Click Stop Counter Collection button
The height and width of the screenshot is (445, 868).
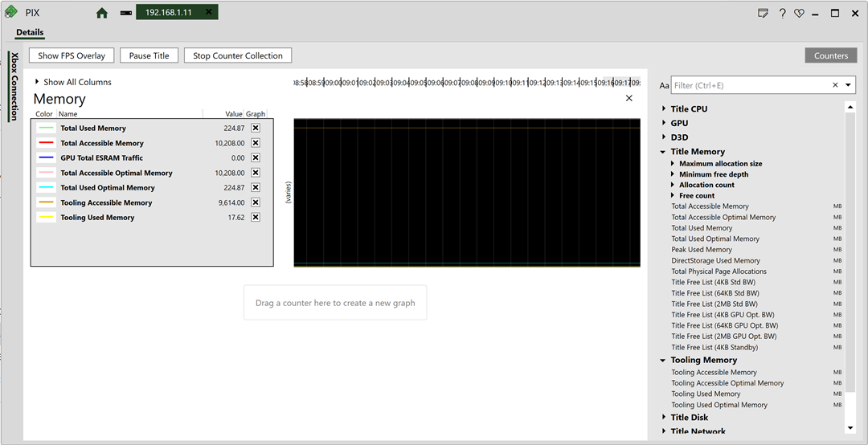tap(238, 55)
